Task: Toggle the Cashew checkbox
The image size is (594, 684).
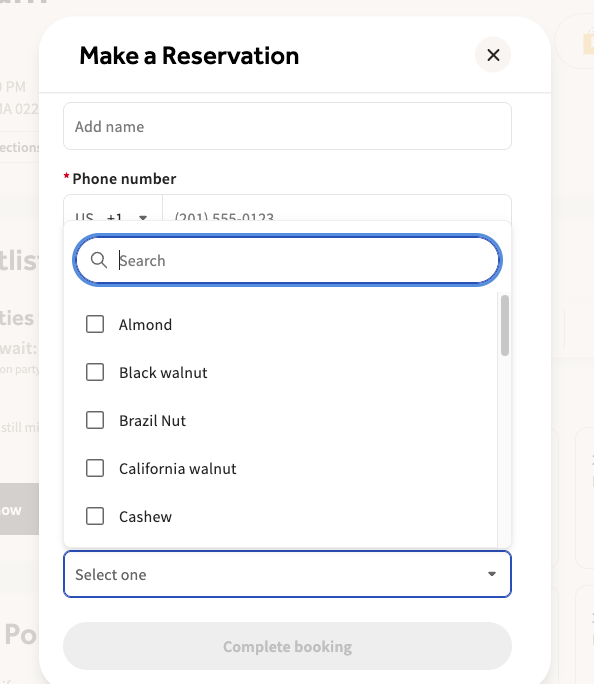Action: coord(95,516)
